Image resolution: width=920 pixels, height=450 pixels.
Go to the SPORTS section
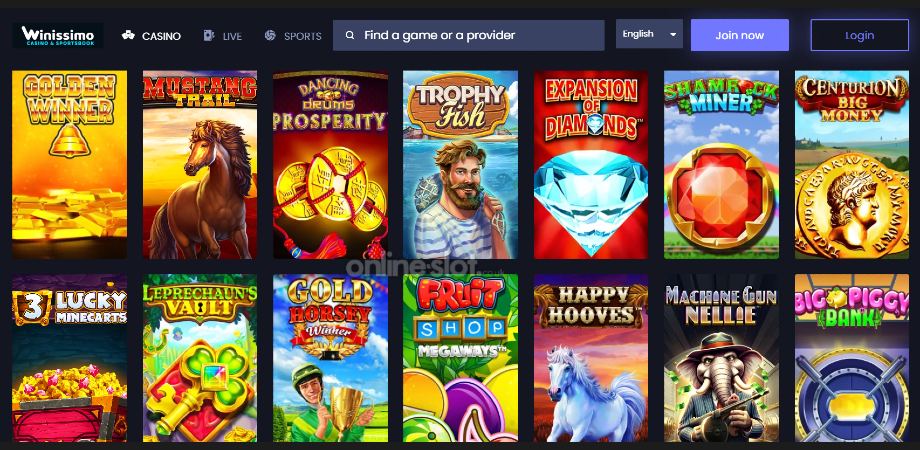point(303,36)
